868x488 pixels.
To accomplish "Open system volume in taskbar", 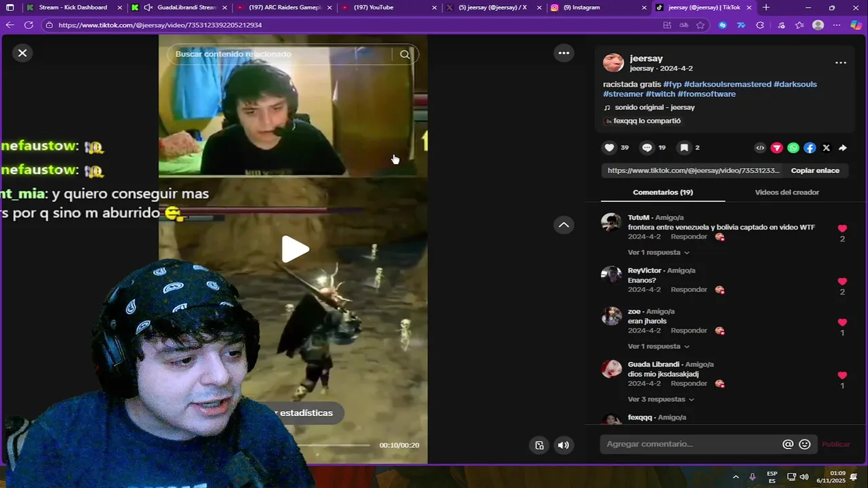I will pyautogui.click(x=804, y=477).
